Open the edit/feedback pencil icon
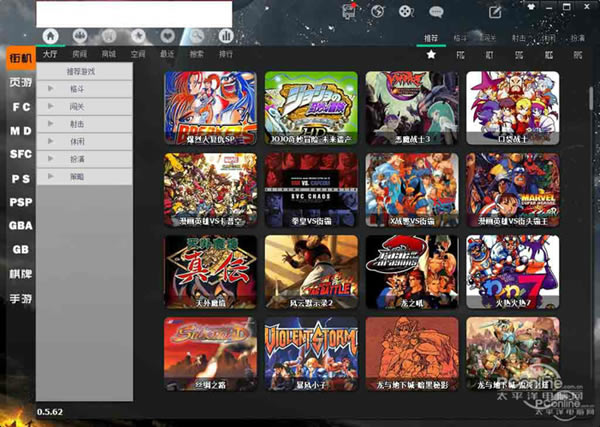600x427 pixels. coord(496,13)
